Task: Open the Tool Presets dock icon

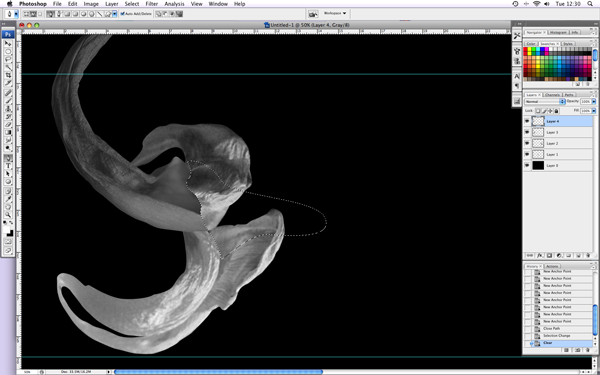Action: click(517, 36)
